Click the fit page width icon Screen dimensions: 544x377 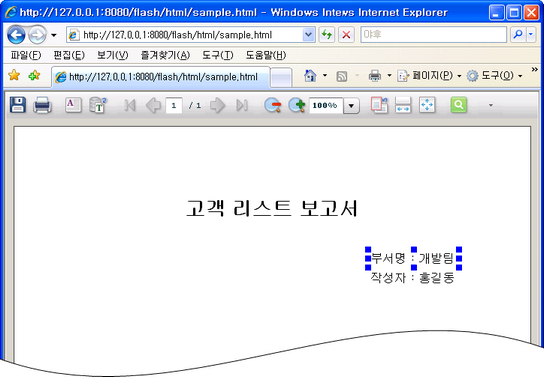(x=403, y=105)
